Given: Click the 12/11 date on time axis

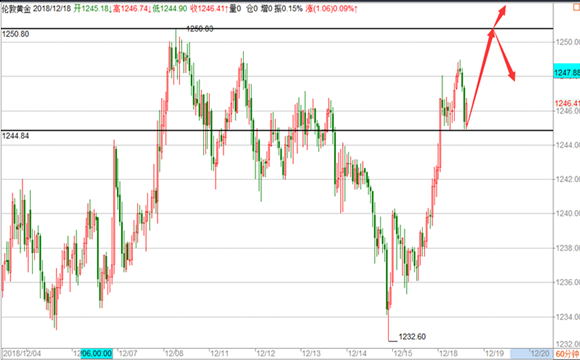Looking at the screenshot, I should point(220,353).
